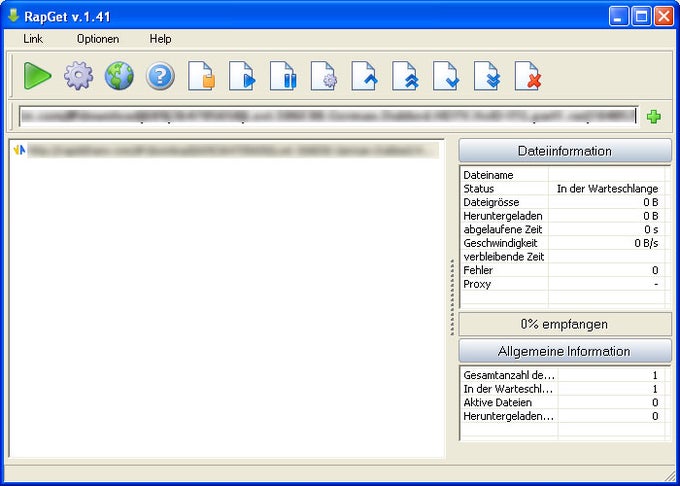Move link to bottom with double down-arrow icon
The image size is (680, 486).
(x=487, y=76)
